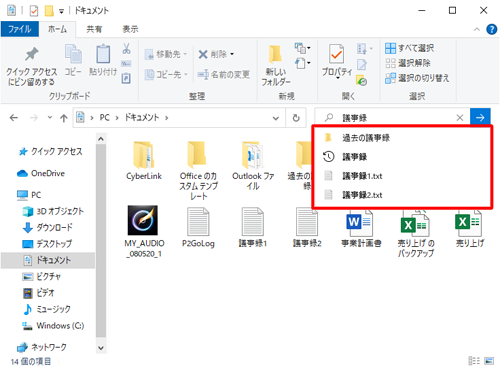Open Help with the question mark icon
Screen dimensions: 500x370
(x=491, y=29)
